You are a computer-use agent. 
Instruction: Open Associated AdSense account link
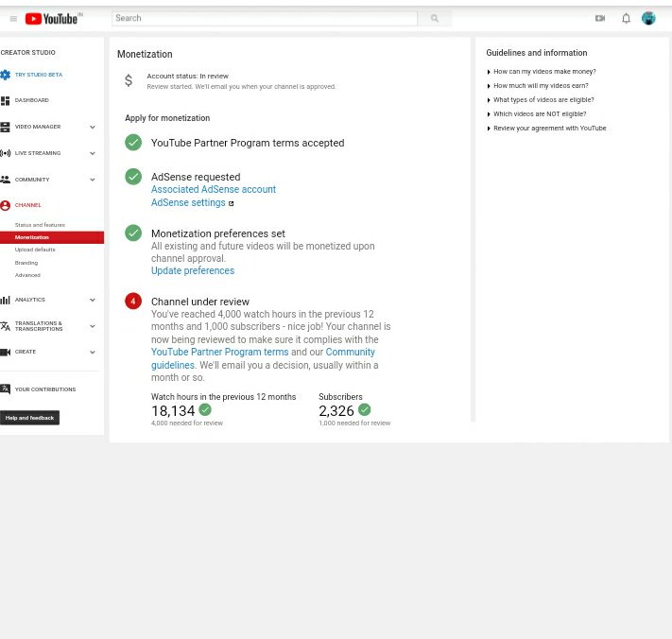(214, 189)
